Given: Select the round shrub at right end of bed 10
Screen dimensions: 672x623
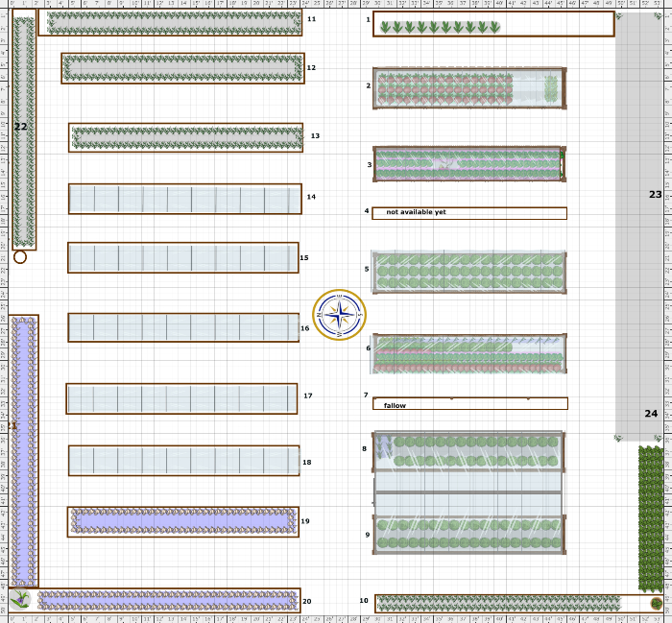Looking at the screenshot, I should (656, 604).
